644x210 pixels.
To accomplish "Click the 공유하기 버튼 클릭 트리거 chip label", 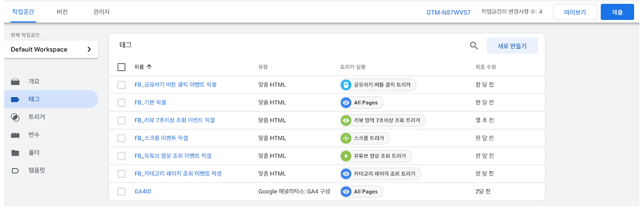I will click(382, 85).
